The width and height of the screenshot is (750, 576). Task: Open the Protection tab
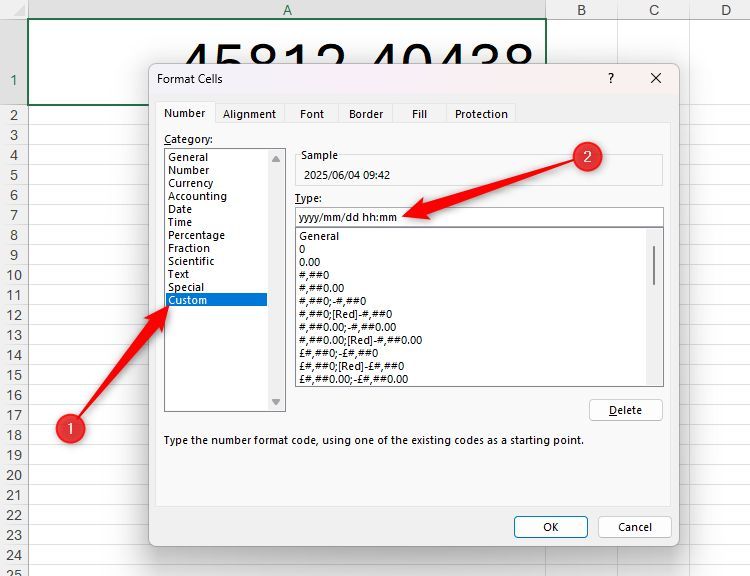481,114
